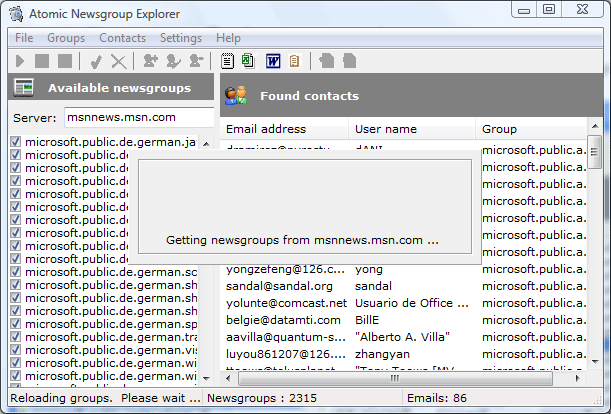Click the contacts list vertical scroll-up arrow

coord(595,126)
